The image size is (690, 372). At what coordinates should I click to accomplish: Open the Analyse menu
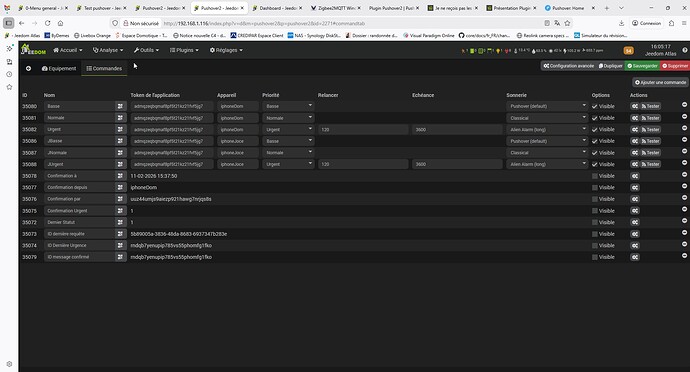(x=108, y=50)
